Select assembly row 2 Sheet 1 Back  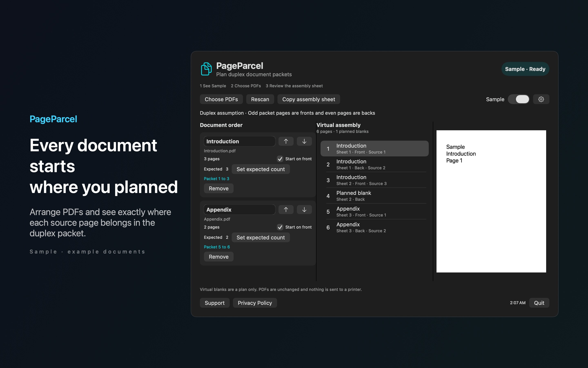pos(374,164)
